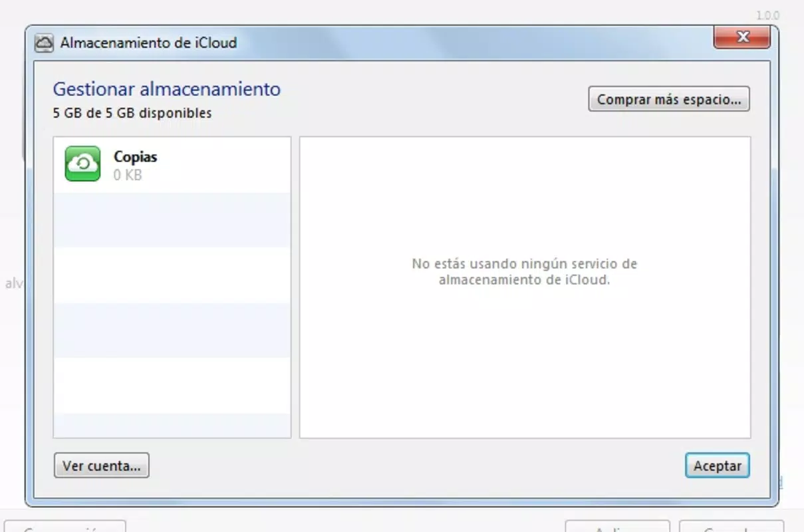Click the green Copias backup icon

[x=83, y=164]
